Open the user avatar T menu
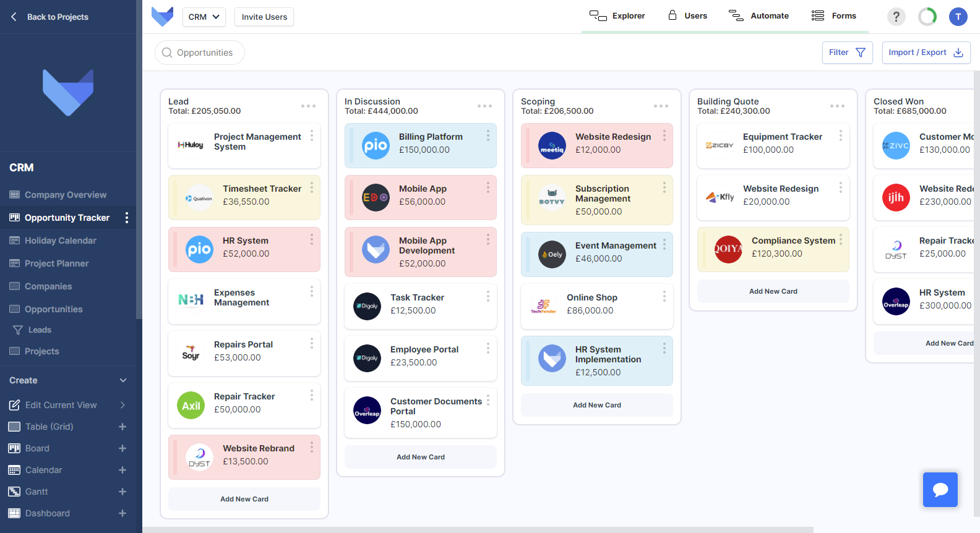This screenshot has width=980, height=533. click(x=958, y=17)
